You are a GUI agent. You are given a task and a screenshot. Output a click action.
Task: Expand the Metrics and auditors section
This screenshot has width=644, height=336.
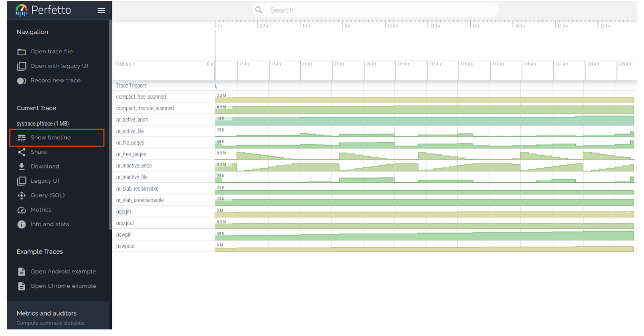pos(47,313)
